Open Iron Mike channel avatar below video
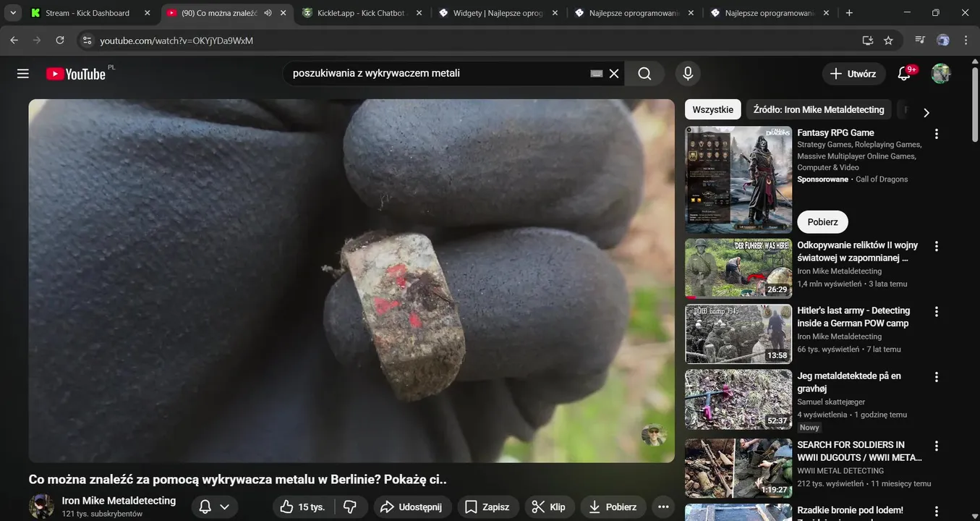The width and height of the screenshot is (980, 521). point(41,507)
